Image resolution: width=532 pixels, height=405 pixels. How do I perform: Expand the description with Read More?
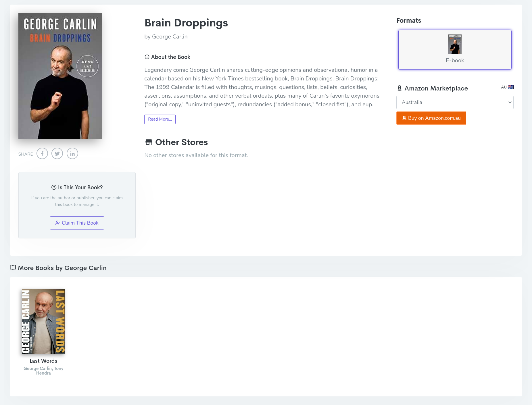[x=160, y=119]
